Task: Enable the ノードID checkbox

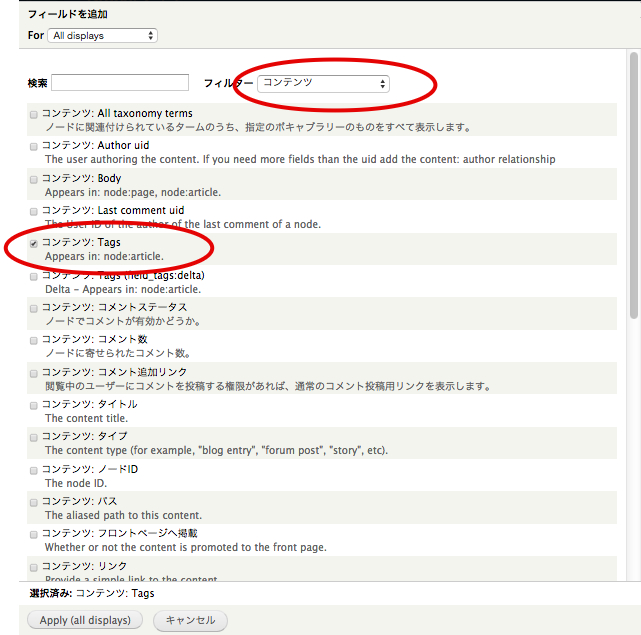Action: 34,470
